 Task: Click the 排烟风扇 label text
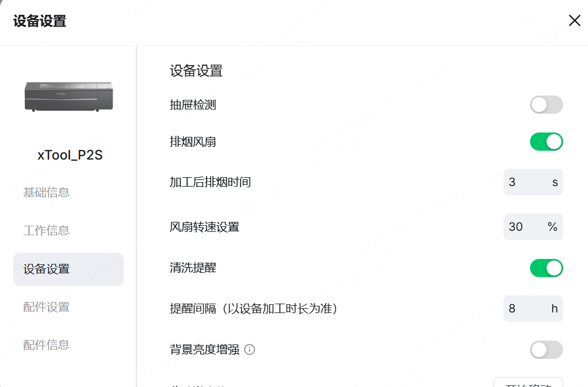click(x=193, y=142)
